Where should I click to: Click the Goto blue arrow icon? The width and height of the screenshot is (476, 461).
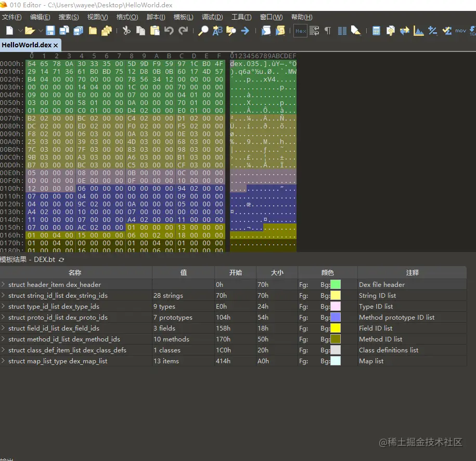pyautogui.click(x=245, y=31)
